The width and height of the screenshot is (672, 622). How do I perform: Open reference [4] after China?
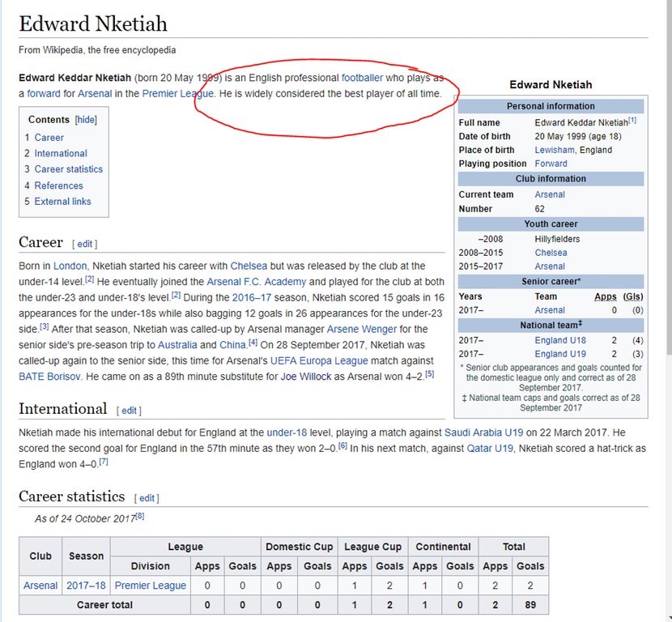pyautogui.click(x=253, y=343)
